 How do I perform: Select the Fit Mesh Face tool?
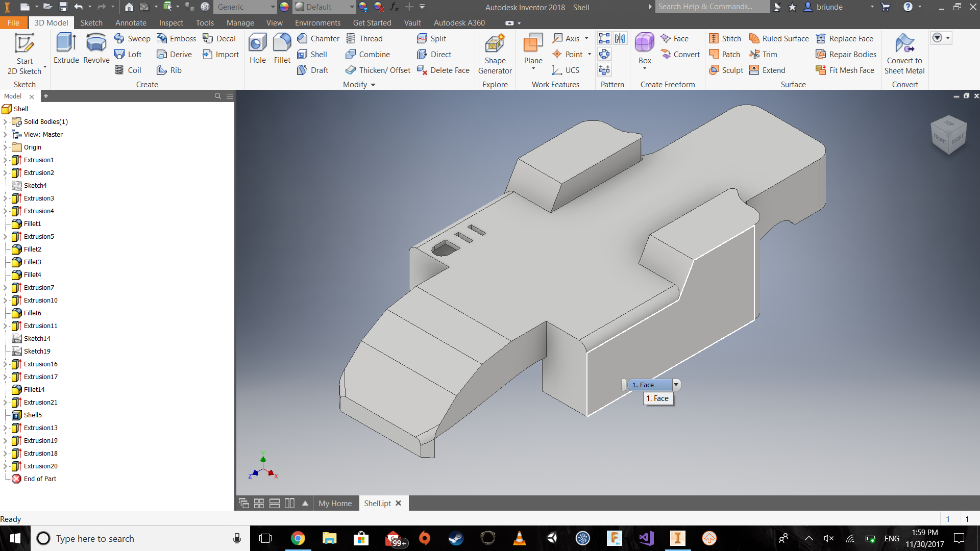(845, 70)
